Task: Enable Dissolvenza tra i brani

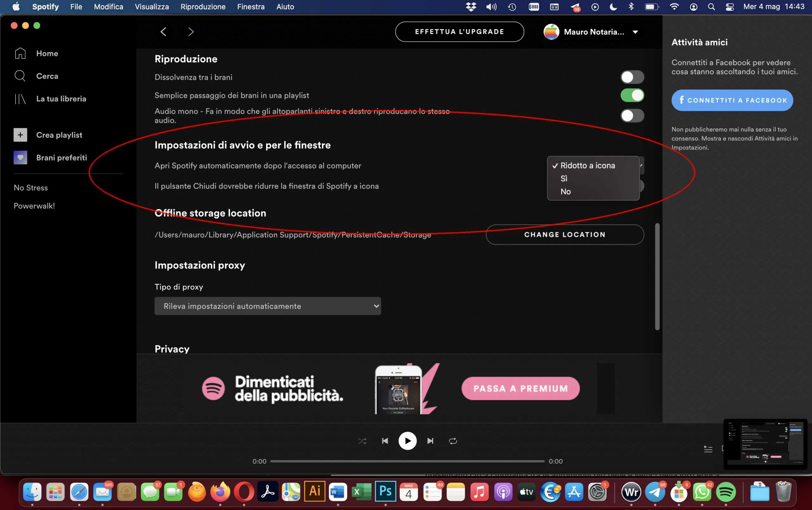Action: [632, 77]
